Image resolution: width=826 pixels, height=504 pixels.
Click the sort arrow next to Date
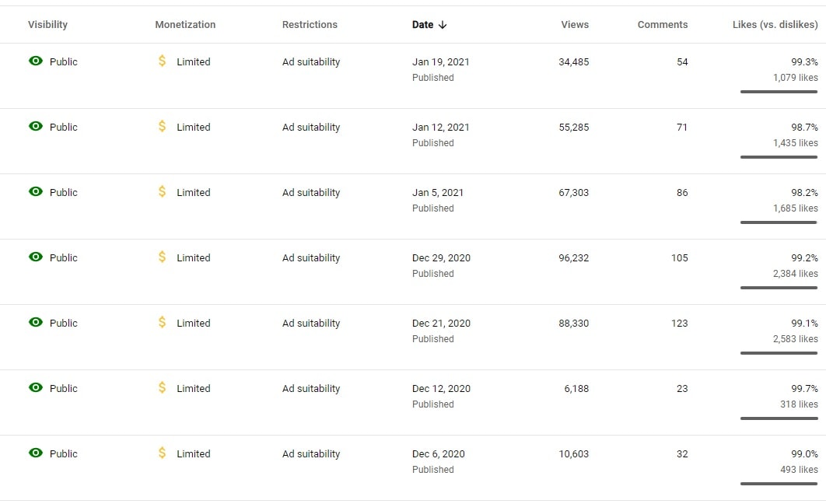[443, 25]
